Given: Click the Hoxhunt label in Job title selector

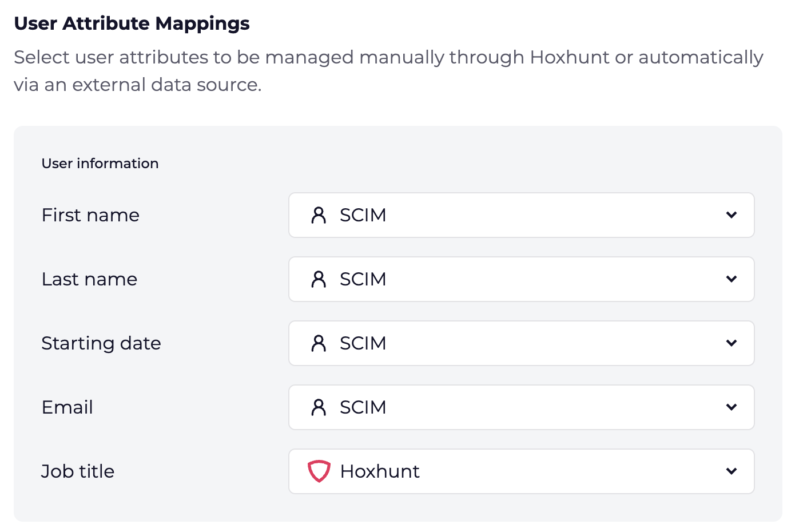Looking at the screenshot, I should point(380,471).
